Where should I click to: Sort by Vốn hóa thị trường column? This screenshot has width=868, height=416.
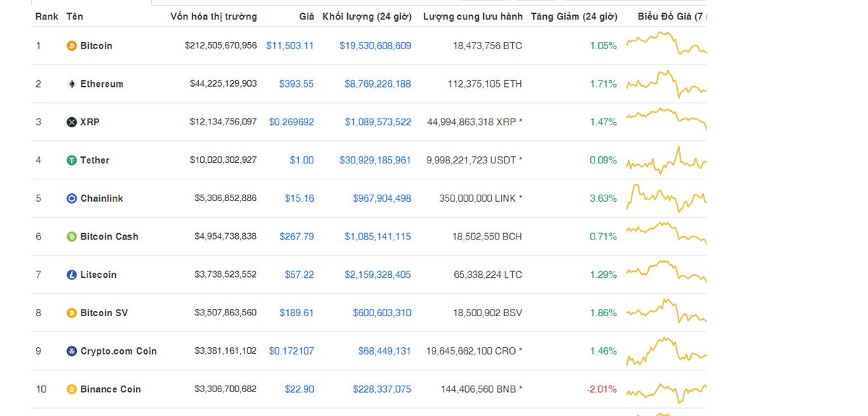213,16
